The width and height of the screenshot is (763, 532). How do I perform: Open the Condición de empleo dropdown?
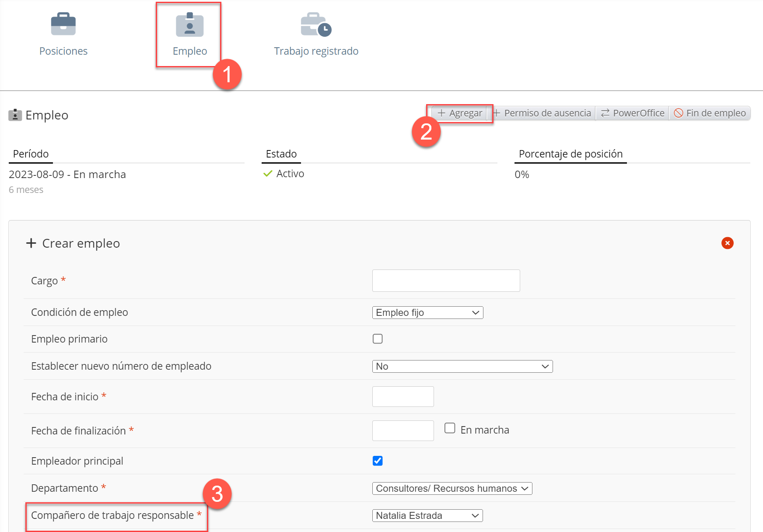pyautogui.click(x=427, y=313)
